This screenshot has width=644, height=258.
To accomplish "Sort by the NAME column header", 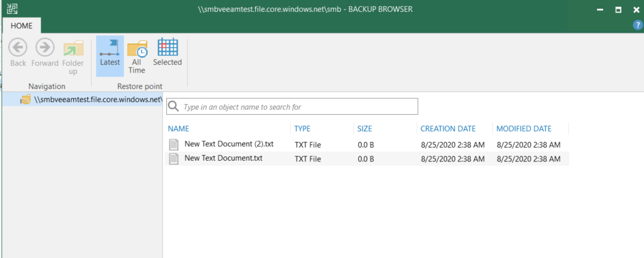I will (179, 129).
